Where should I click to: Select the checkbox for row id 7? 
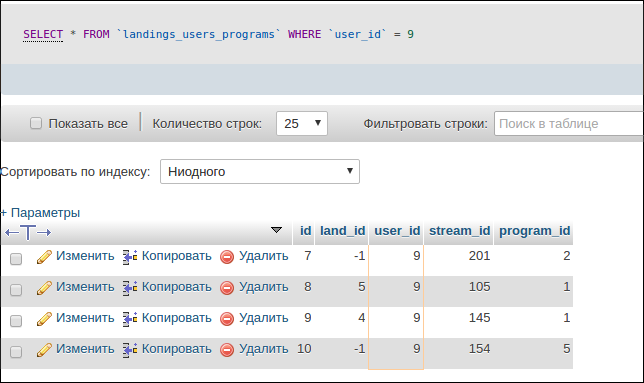[16, 259]
